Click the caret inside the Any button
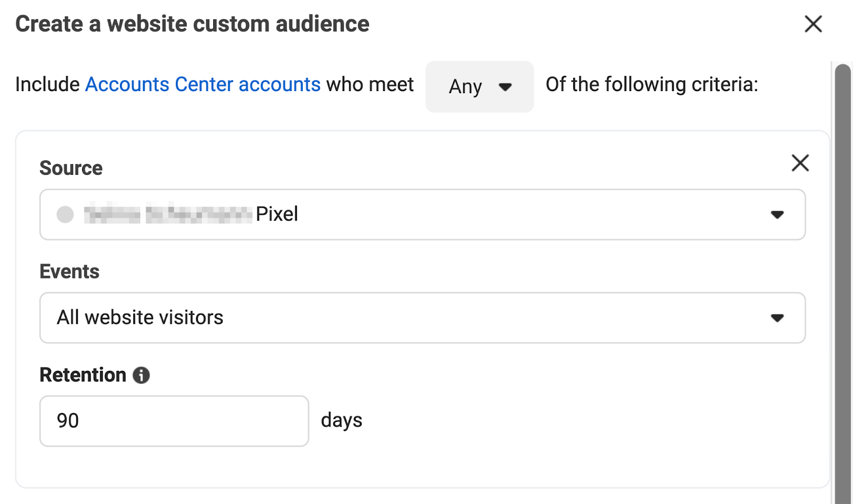The height and width of the screenshot is (504, 853). click(506, 87)
